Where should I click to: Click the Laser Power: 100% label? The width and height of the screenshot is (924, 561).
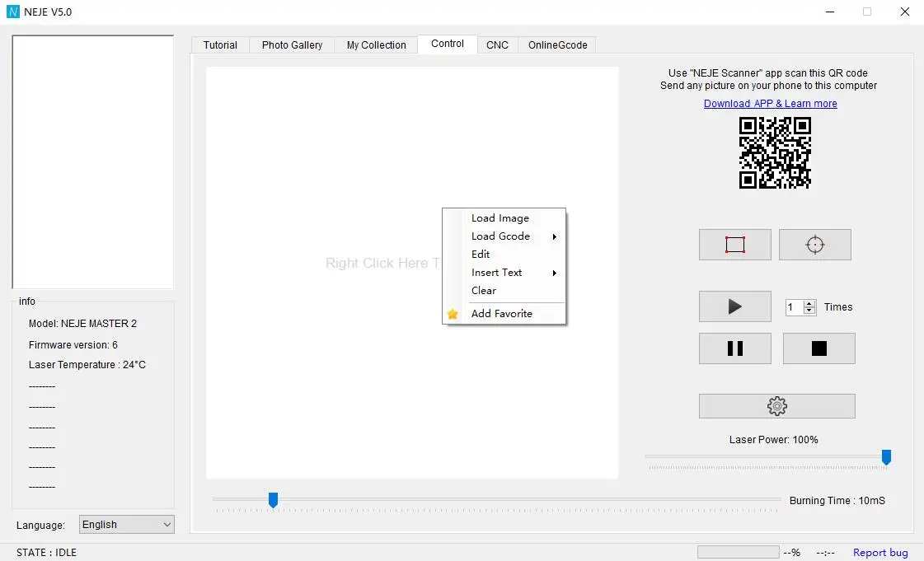coord(773,440)
